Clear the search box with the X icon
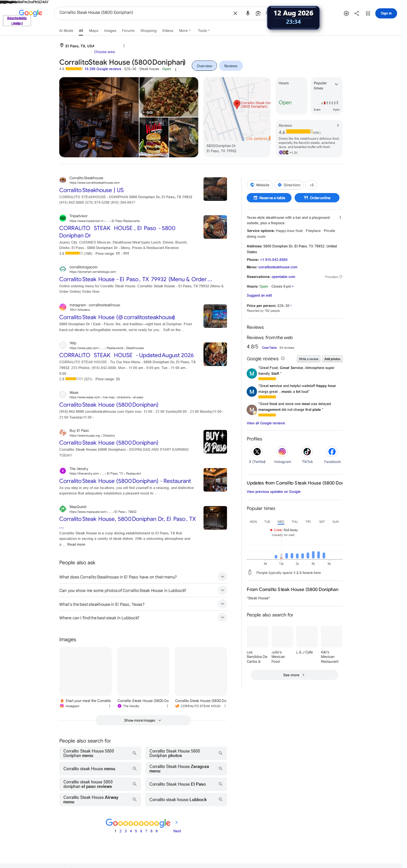The height and width of the screenshot is (868, 407). pyautogui.click(x=235, y=14)
